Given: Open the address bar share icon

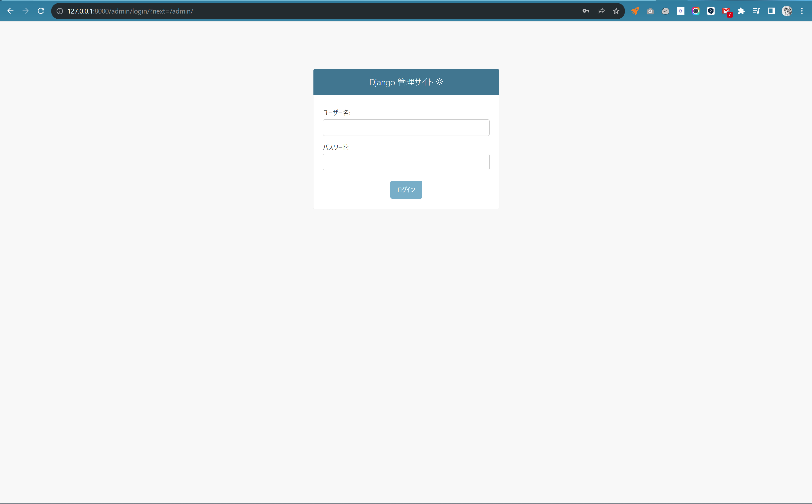Looking at the screenshot, I should click(600, 11).
